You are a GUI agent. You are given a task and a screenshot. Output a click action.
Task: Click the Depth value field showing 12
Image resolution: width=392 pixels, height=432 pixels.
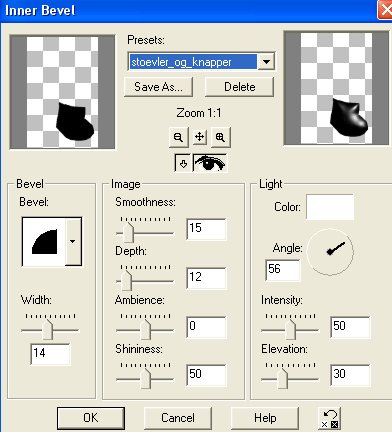coord(206,277)
